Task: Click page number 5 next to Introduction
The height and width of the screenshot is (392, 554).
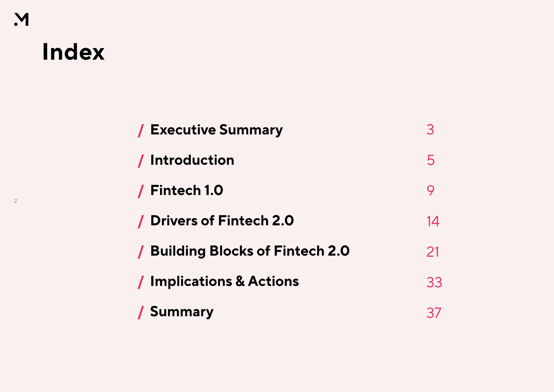Action: click(x=431, y=160)
